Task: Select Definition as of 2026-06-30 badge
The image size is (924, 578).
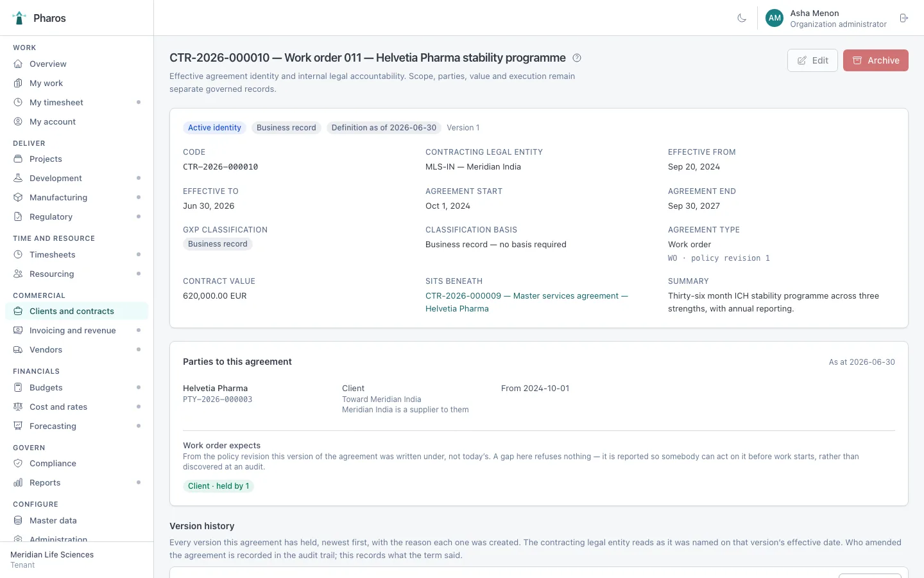Action: pos(384,128)
